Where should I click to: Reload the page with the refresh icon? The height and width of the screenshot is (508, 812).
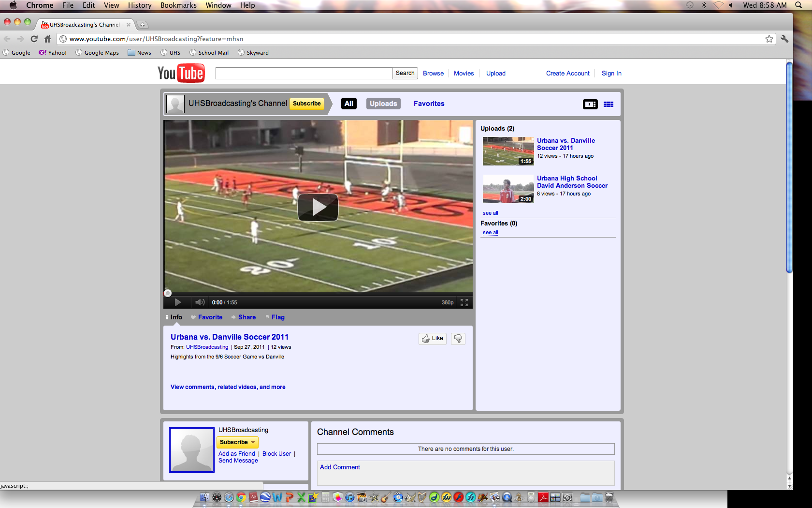click(x=34, y=39)
